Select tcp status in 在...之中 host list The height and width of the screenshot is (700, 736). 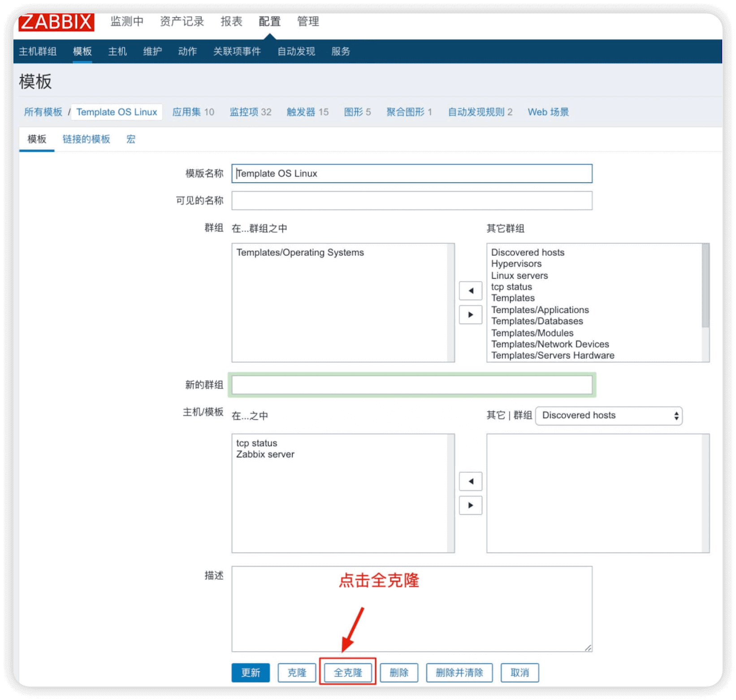[257, 443]
